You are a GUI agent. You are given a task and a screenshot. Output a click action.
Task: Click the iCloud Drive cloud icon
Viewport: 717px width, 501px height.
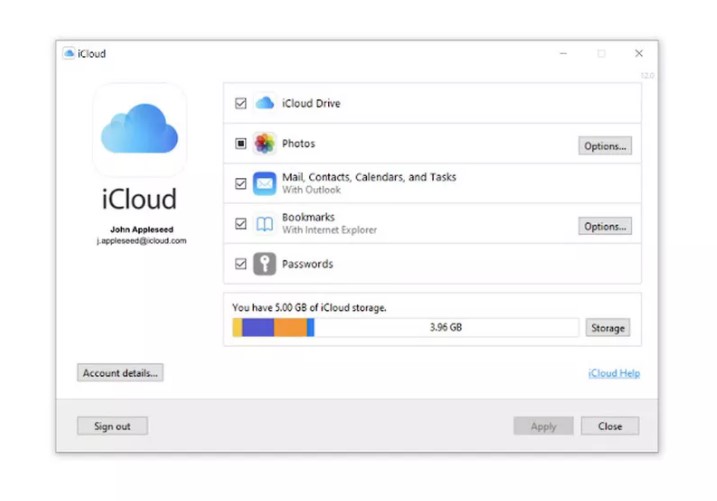265,103
